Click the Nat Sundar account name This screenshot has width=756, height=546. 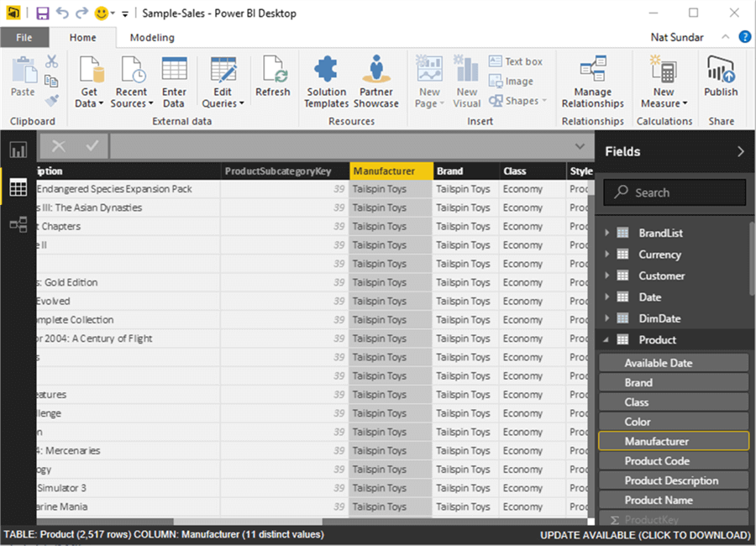tap(677, 37)
